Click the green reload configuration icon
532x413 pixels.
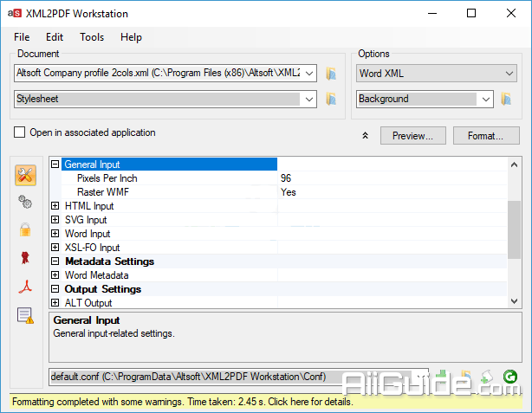pyautogui.click(x=509, y=377)
